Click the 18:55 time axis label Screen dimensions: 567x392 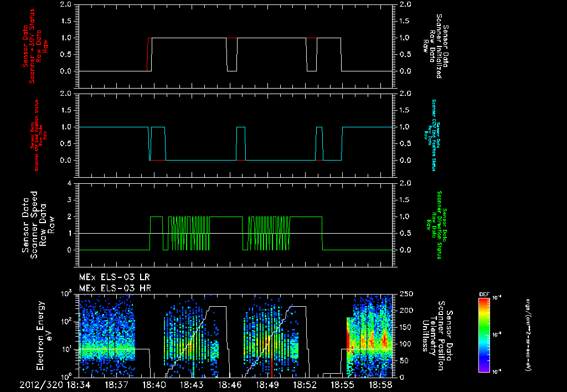[x=343, y=385]
